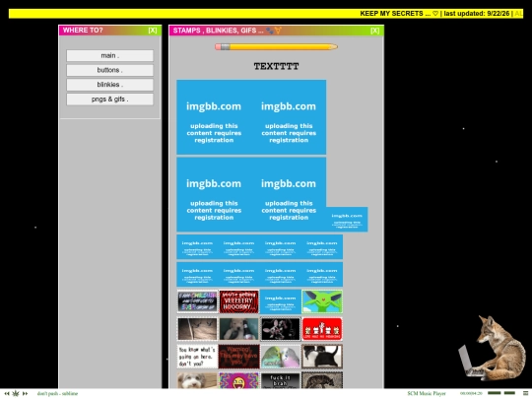Click the song title 'don't push - sublime'
This screenshot has width=532, height=399.
tap(57, 393)
